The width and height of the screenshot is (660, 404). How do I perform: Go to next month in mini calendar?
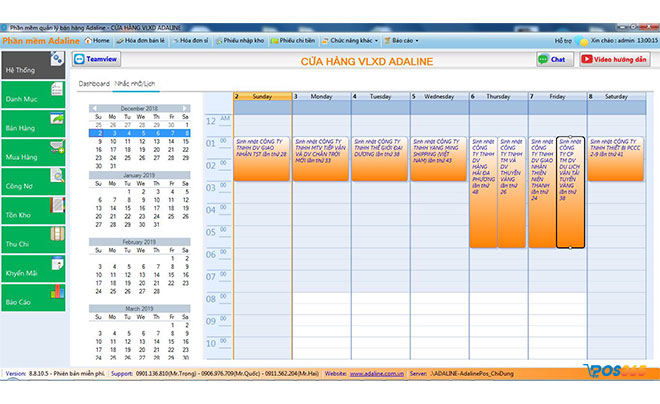point(185,109)
